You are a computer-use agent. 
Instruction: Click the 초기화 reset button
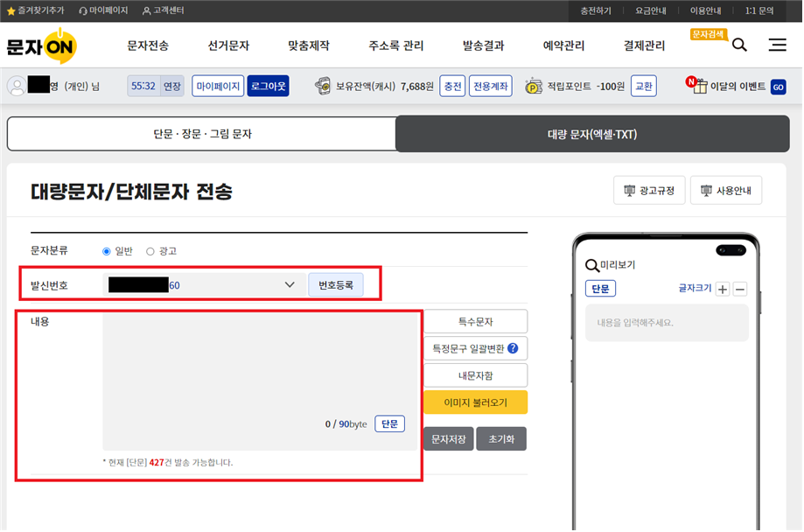point(501,439)
